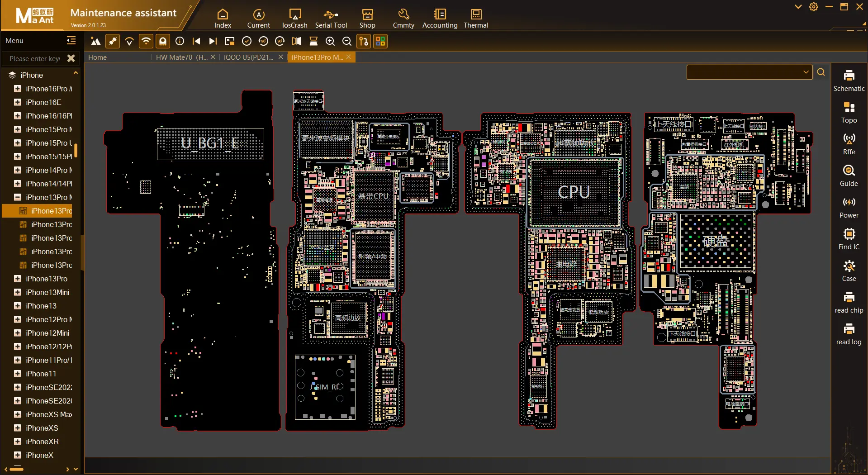This screenshot has width=868, height=475.
Task: Open application settings gear
Action: coord(814,7)
